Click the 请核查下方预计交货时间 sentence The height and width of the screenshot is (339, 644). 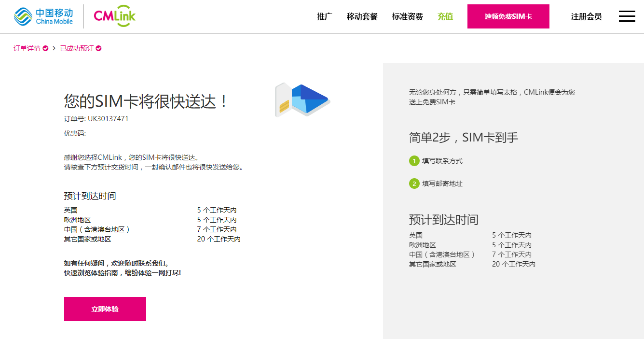[x=153, y=167]
